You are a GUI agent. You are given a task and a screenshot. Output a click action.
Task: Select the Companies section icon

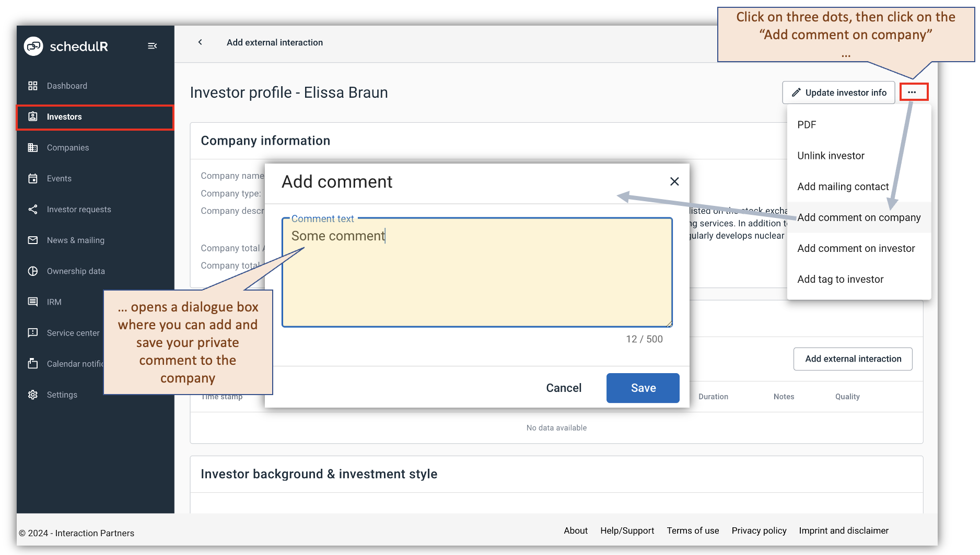click(32, 147)
